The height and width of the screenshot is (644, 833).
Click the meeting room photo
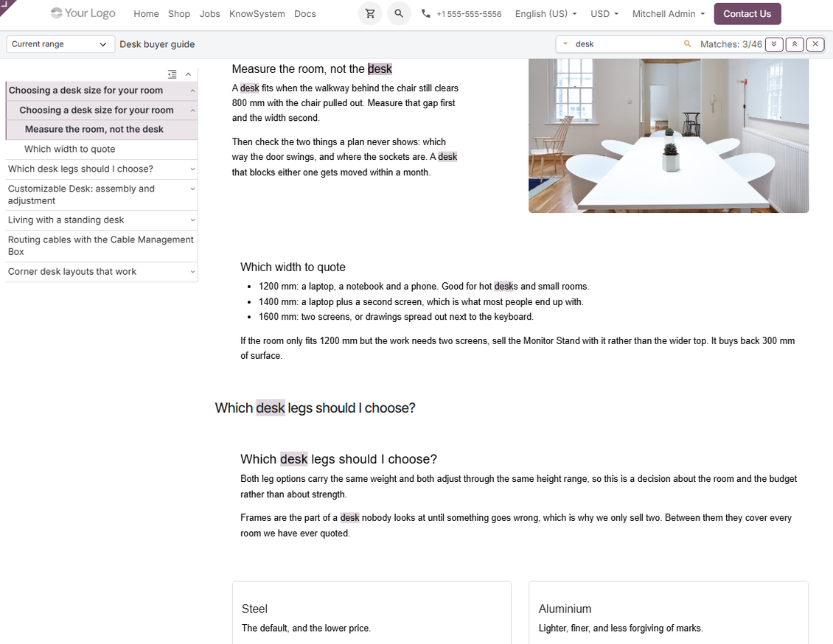(669, 136)
